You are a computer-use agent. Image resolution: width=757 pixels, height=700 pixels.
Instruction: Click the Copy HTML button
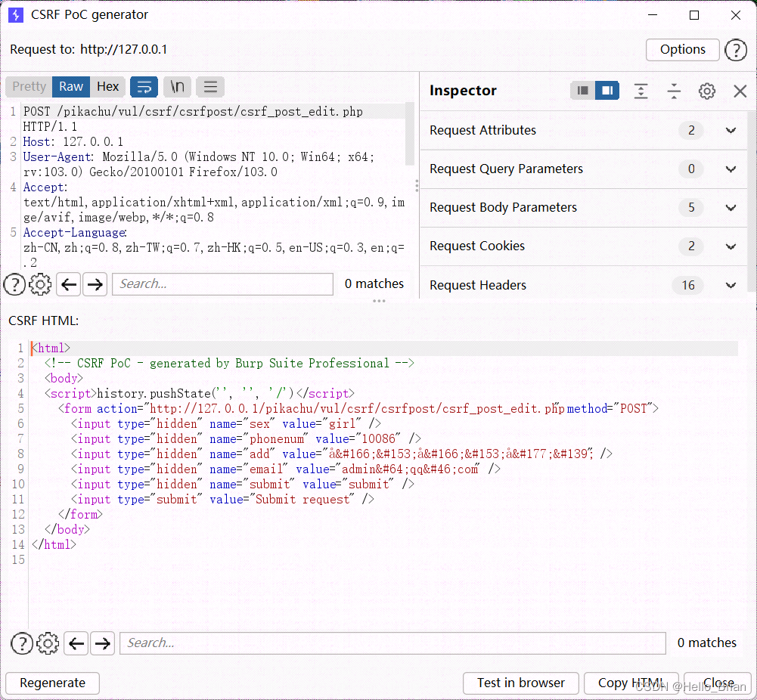coord(631,683)
